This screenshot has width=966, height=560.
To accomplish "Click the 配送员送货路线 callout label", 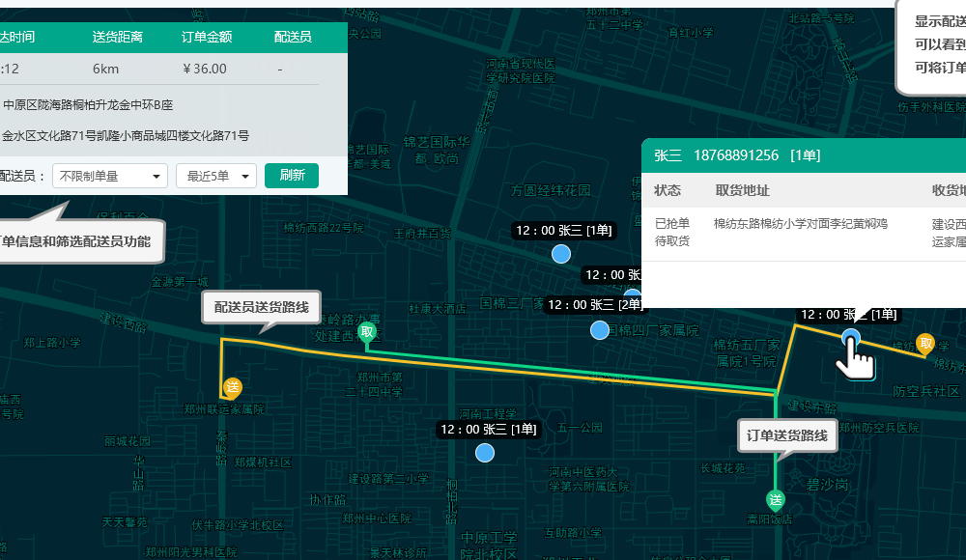I will (261, 307).
